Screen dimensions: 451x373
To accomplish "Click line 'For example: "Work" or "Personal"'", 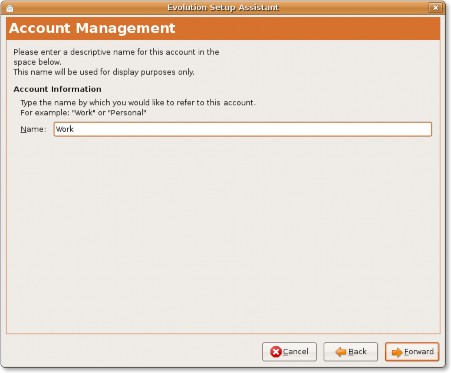I will click(x=83, y=113).
